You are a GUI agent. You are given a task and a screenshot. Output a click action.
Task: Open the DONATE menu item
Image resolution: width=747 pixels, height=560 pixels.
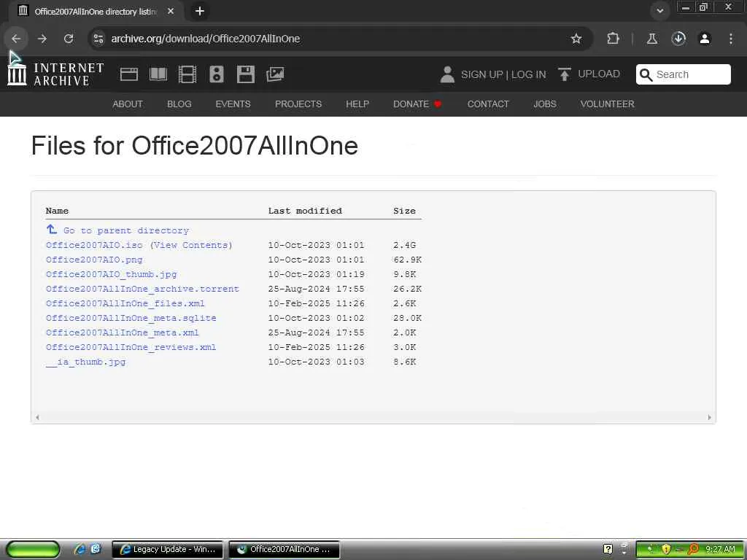pyautogui.click(x=417, y=104)
